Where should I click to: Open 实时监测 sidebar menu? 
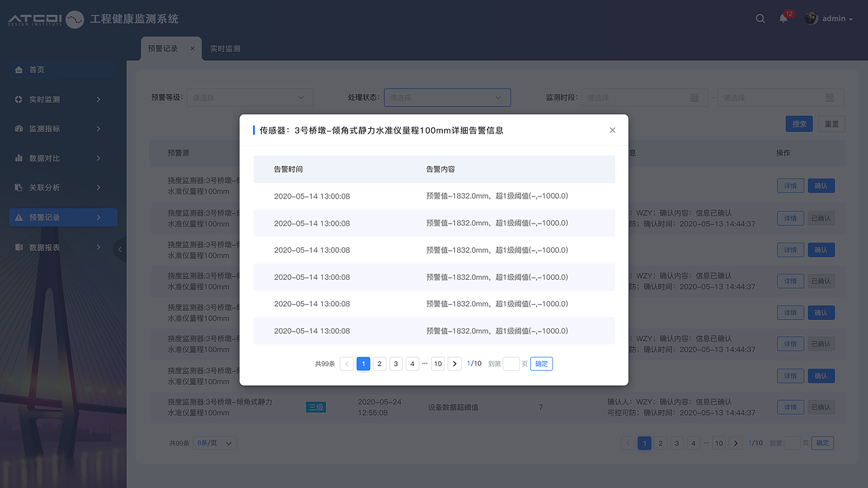(63, 100)
